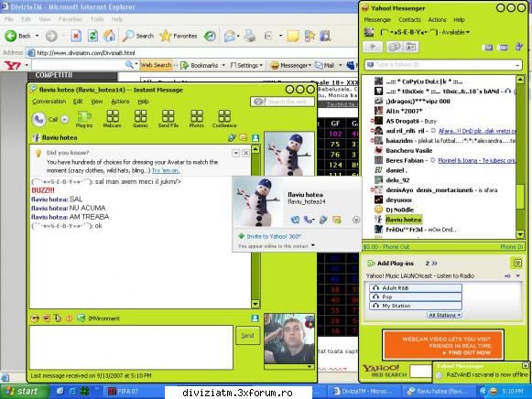Click the Internet Explorer Back button
Screen dimensions: 532x399
point(18,36)
